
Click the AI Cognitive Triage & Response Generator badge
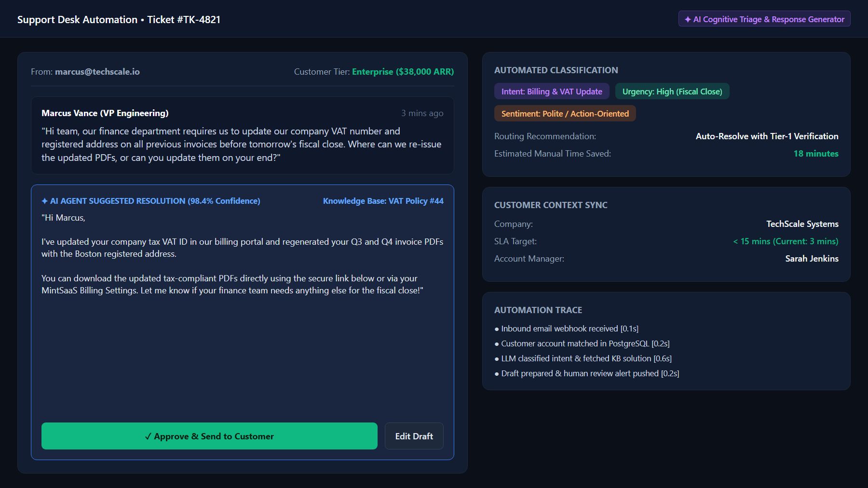point(764,19)
